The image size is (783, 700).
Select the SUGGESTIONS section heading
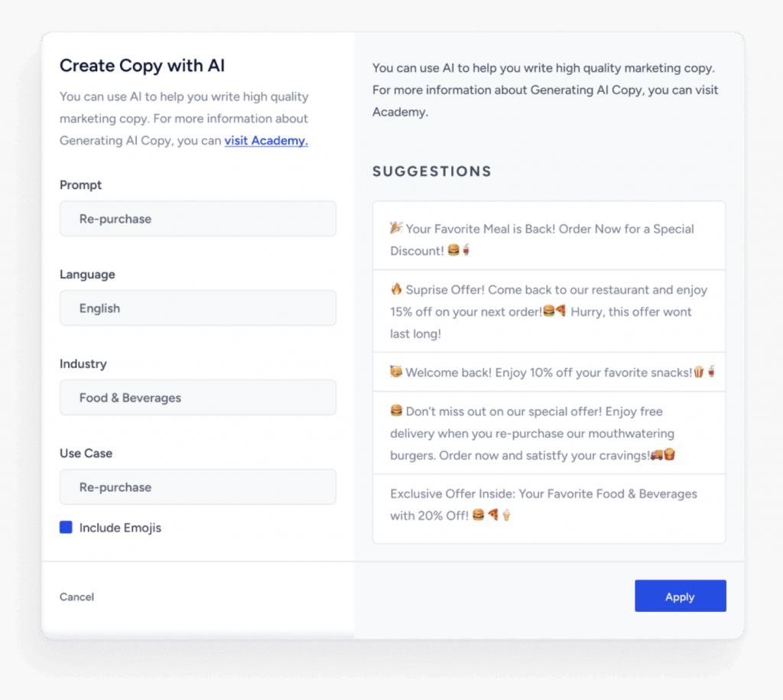click(x=431, y=171)
